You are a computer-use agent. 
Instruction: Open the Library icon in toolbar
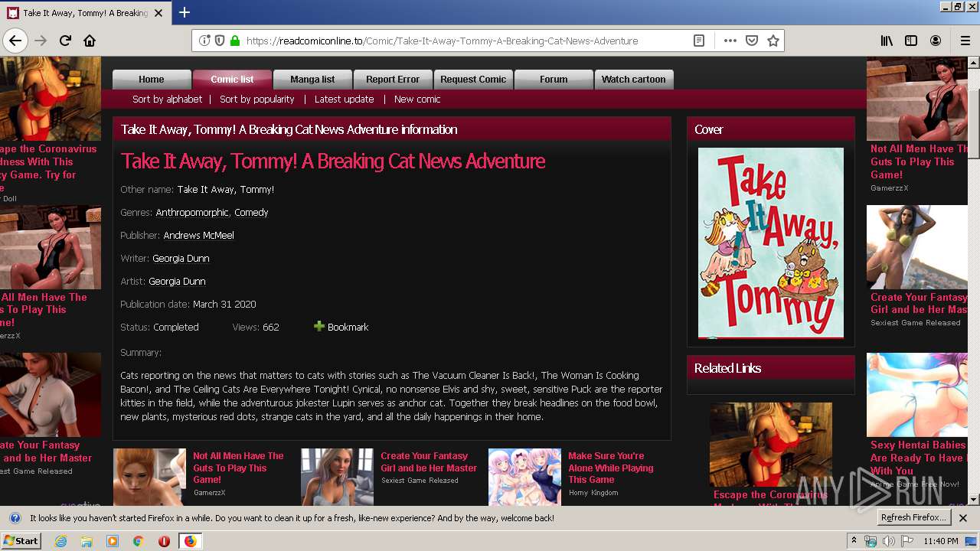(x=887, y=41)
